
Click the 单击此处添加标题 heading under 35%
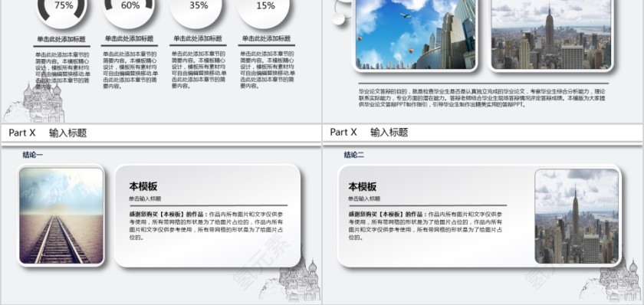click(198, 38)
